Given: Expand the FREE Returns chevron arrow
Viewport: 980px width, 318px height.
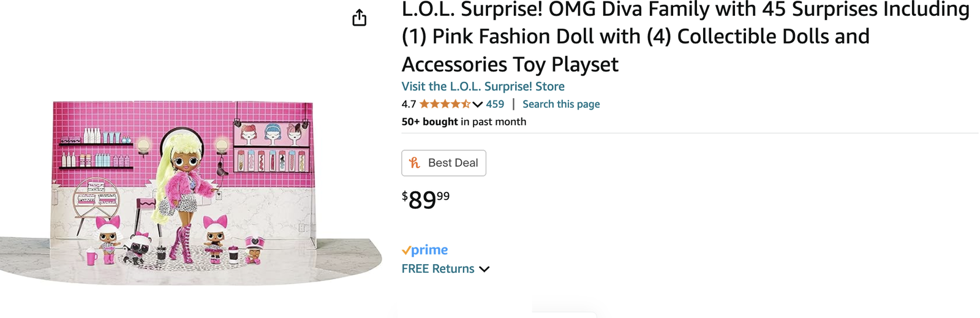Looking at the screenshot, I should pos(484,269).
